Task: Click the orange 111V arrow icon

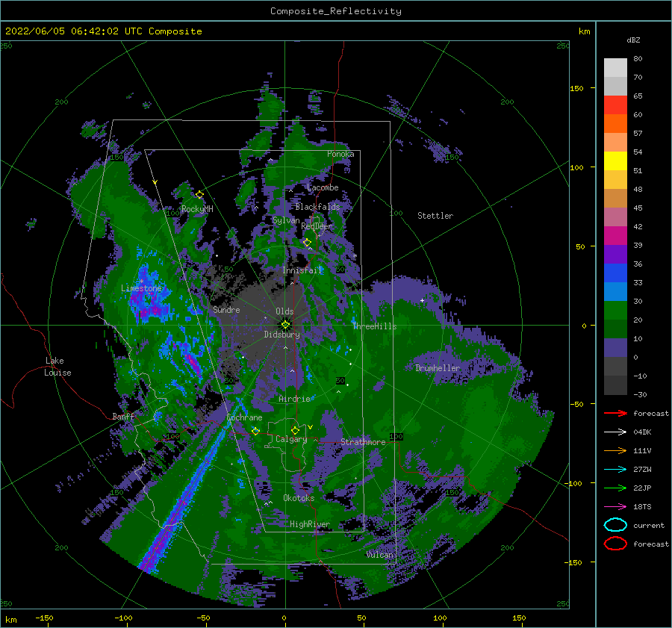Action: click(615, 450)
